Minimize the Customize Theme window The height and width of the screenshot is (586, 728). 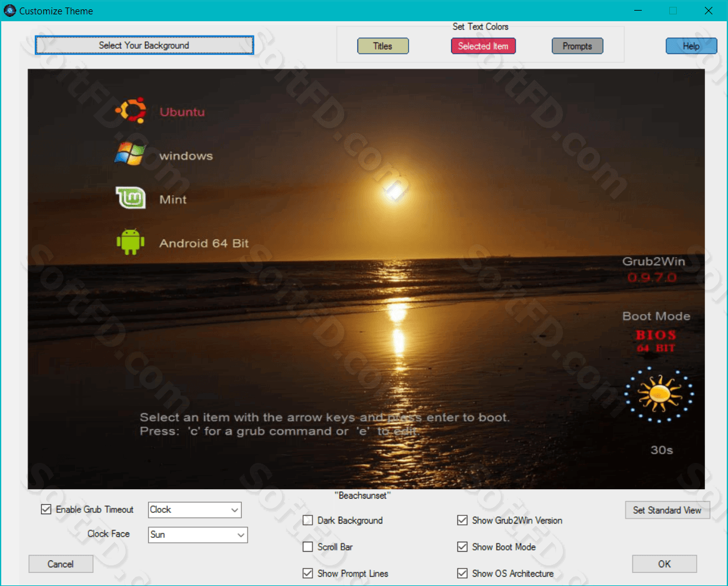click(639, 11)
